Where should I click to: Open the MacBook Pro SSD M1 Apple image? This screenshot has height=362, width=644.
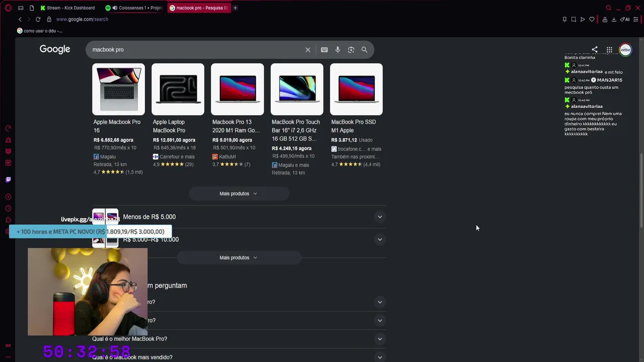point(356,89)
